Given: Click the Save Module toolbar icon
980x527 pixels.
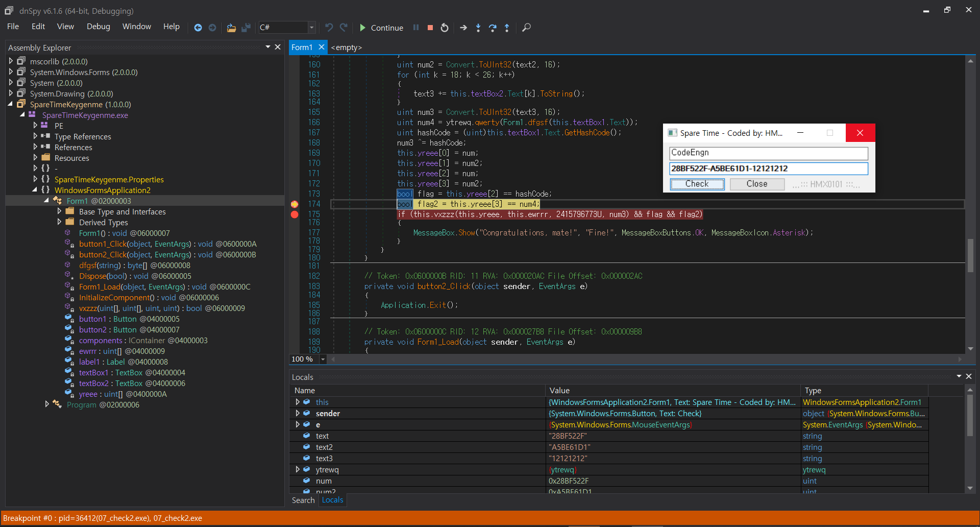Looking at the screenshot, I should [247, 28].
